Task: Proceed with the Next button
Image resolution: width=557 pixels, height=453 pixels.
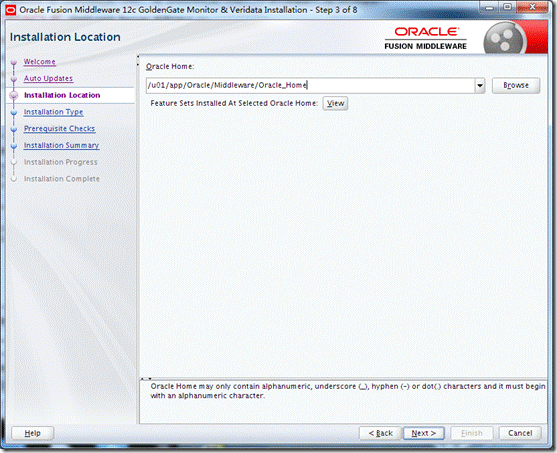Action: pyautogui.click(x=423, y=433)
